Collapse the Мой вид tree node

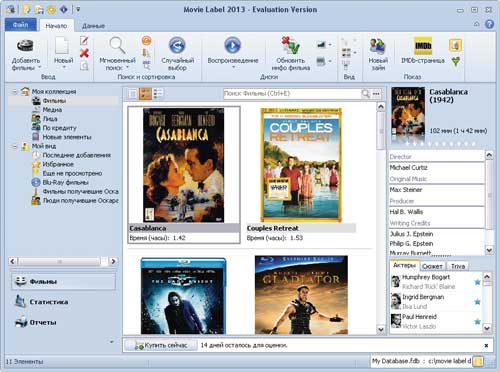point(15,146)
